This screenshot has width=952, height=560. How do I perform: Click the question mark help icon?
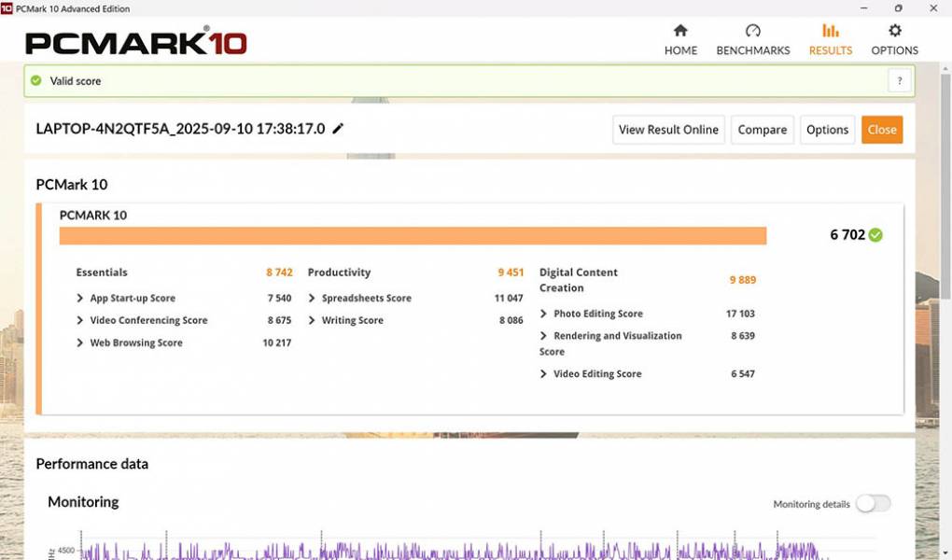(x=899, y=81)
